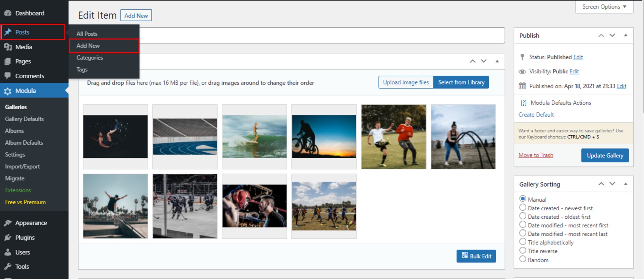Click the Tools wrench icon

[x=8, y=267]
